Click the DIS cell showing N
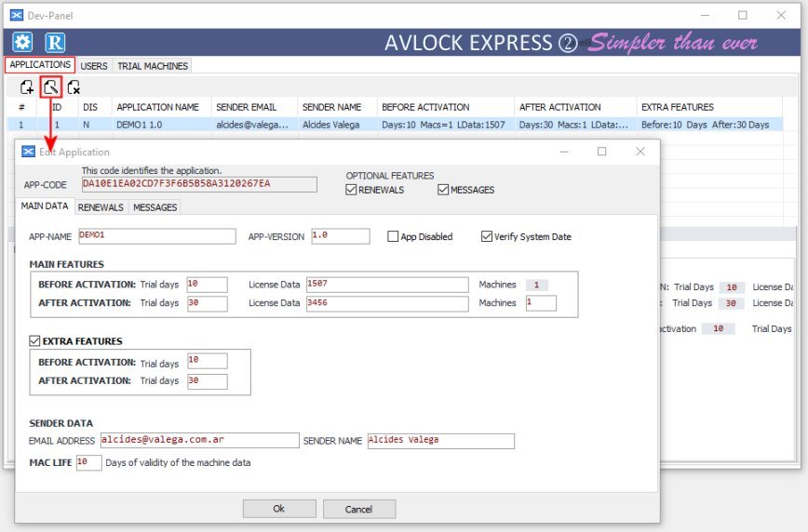 (x=95, y=125)
